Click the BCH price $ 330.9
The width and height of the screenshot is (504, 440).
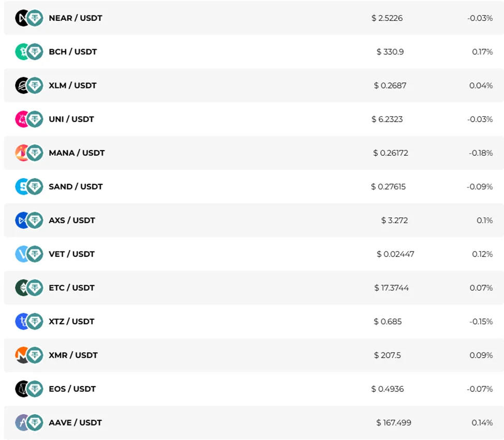tap(390, 52)
